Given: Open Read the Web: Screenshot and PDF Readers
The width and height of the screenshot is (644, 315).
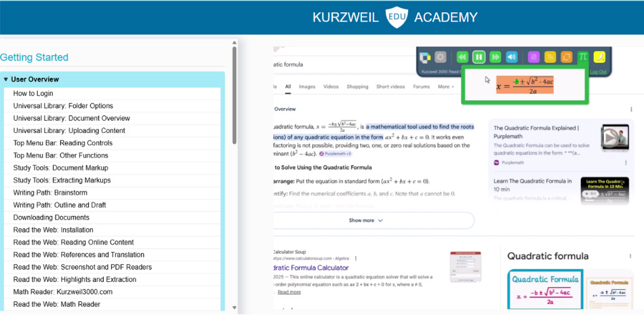Looking at the screenshot, I should pos(112,267).
